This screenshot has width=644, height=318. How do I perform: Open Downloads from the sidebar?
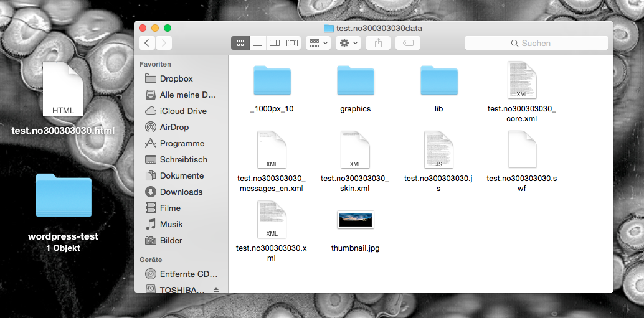point(181,192)
